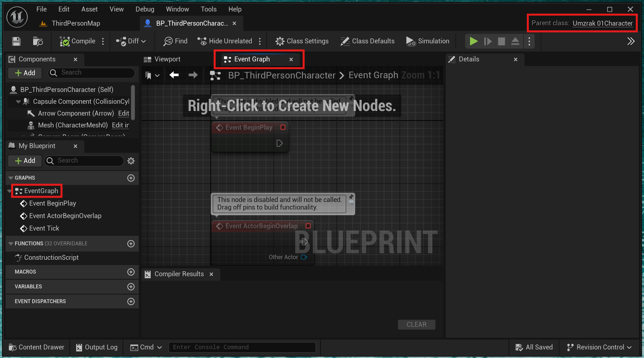Collapse the GRAPHS section
The image size is (644, 358).
click(11, 178)
